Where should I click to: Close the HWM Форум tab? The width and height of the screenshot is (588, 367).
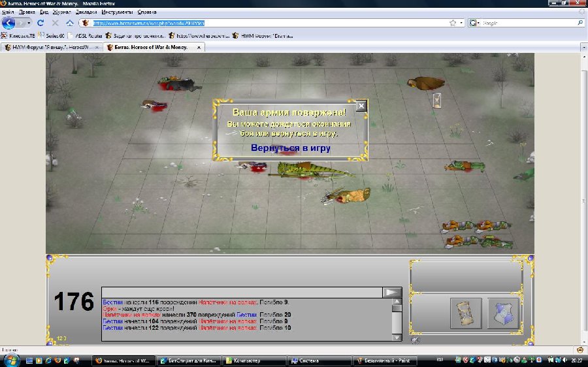pos(97,48)
